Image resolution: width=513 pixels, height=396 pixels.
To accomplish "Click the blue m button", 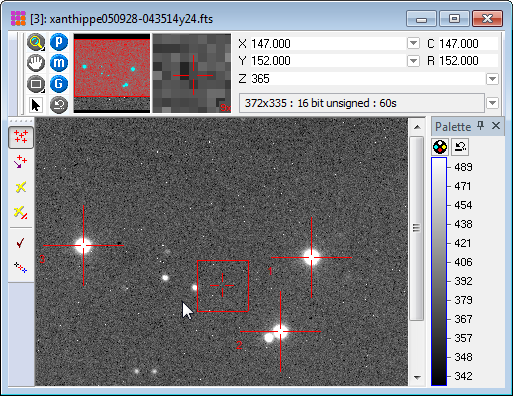I will [59, 63].
